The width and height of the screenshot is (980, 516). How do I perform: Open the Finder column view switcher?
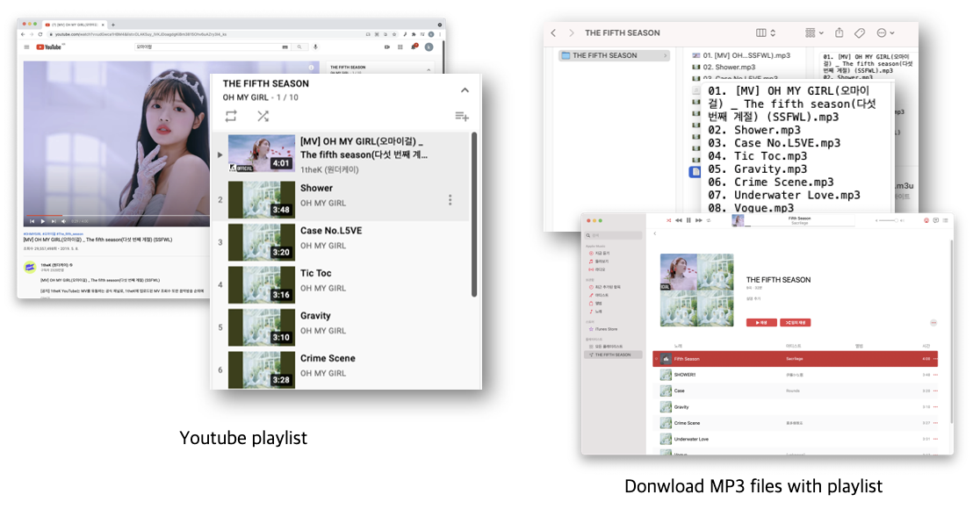click(766, 32)
